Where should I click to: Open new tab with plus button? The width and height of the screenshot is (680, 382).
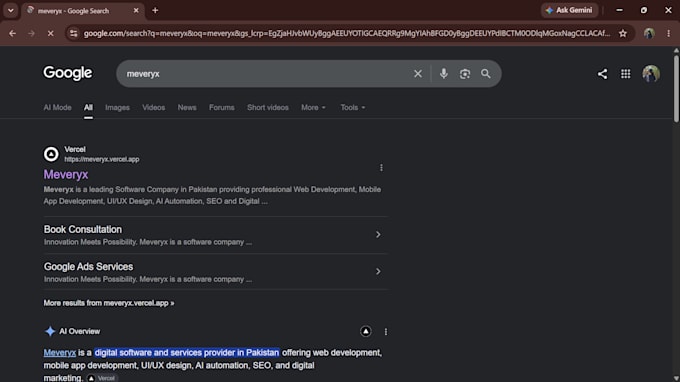pyautogui.click(x=155, y=10)
